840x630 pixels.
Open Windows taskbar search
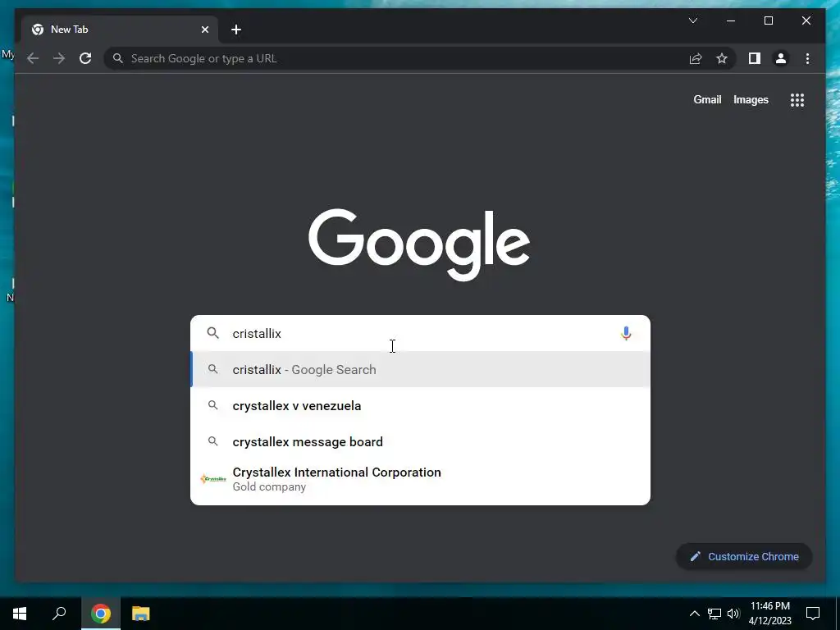59,614
